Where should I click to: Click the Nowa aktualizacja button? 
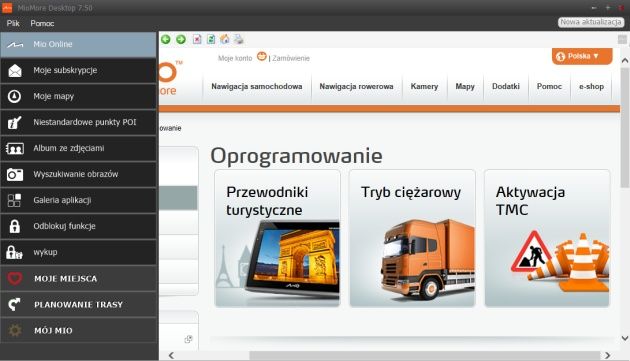(x=591, y=22)
